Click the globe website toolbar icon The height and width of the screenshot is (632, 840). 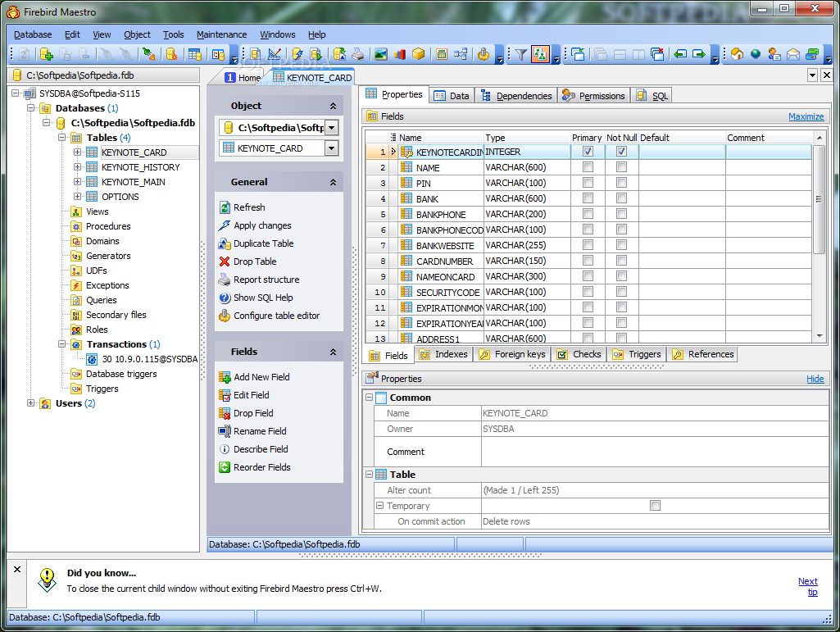(756, 54)
